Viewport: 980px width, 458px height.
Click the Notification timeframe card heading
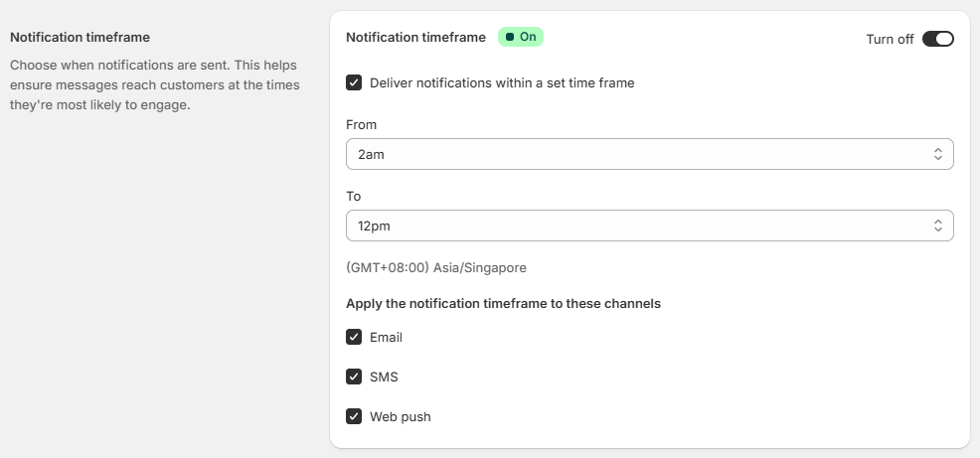[415, 37]
